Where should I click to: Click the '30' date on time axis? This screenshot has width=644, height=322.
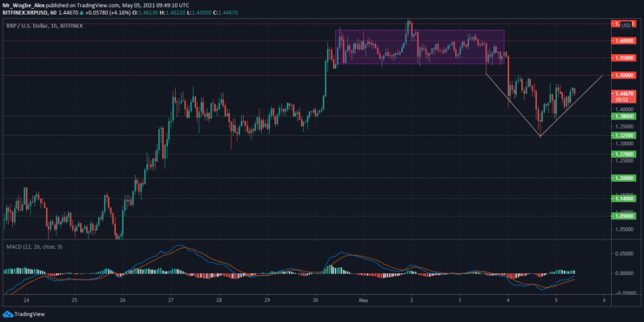[x=315, y=300]
